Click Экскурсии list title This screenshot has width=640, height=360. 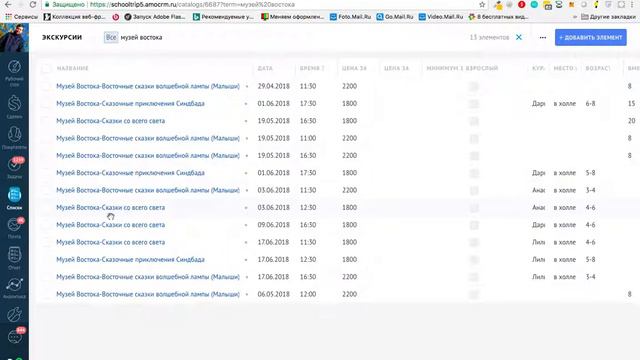pyautogui.click(x=62, y=37)
